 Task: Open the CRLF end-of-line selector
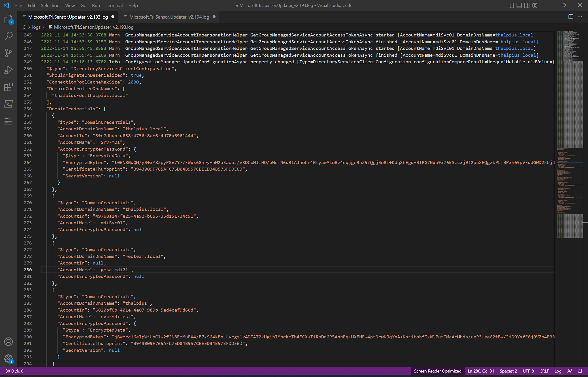point(544,371)
